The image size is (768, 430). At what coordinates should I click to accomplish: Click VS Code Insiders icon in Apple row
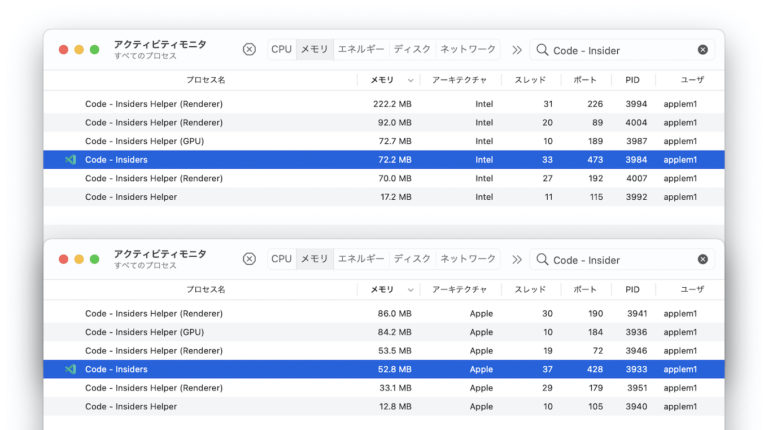click(70, 369)
